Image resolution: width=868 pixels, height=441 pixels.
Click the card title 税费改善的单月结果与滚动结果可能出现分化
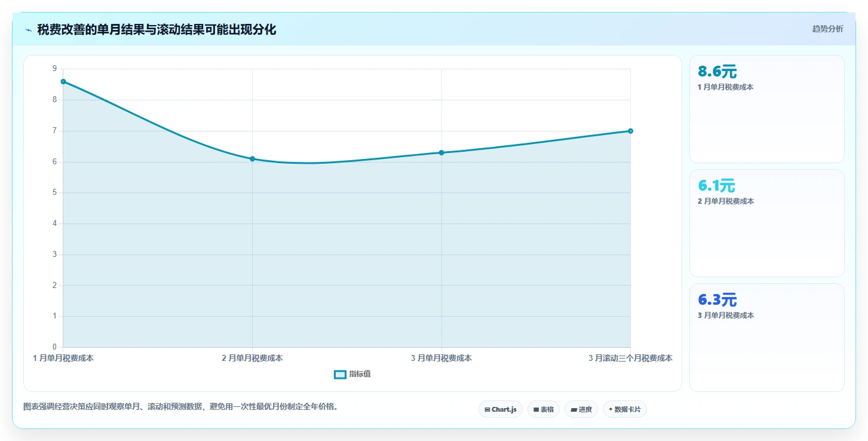pos(157,29)
